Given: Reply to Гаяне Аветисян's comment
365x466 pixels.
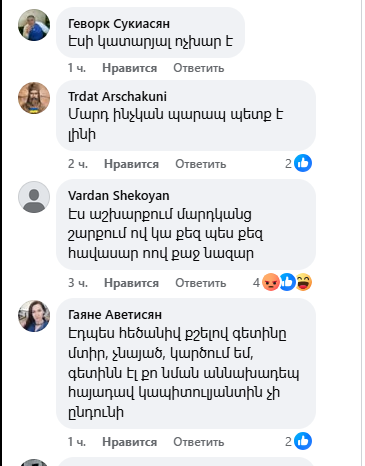Looking at the screenshot, I should (x=199, y=442).
